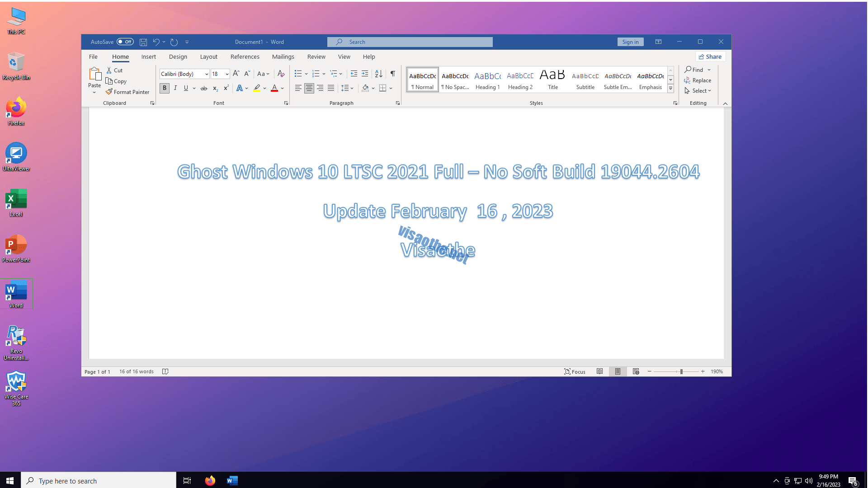This screenshot has height=488, width=868.
Task: Undo the last action
Action: (x=156, y=42)
